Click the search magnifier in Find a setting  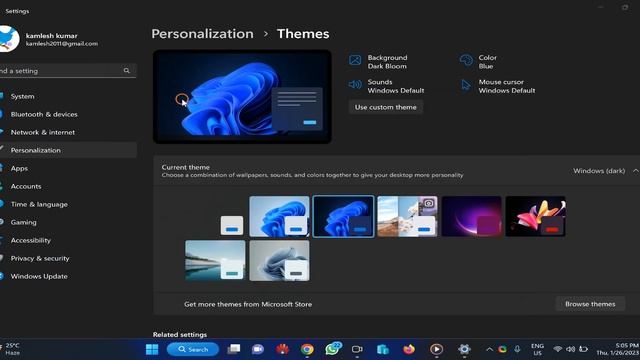coord(127,71)
